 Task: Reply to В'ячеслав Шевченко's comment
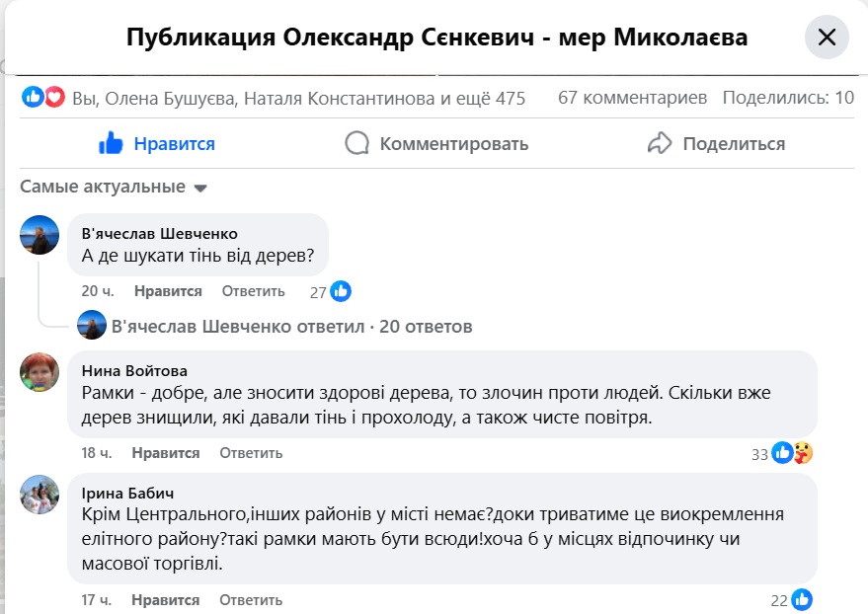tap(253, 291)
